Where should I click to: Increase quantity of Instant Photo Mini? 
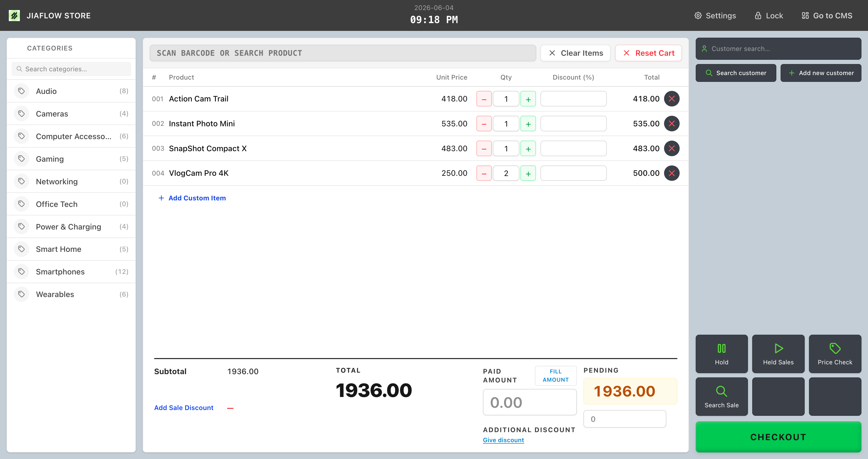pyautogui.click(x=528, y=124)
